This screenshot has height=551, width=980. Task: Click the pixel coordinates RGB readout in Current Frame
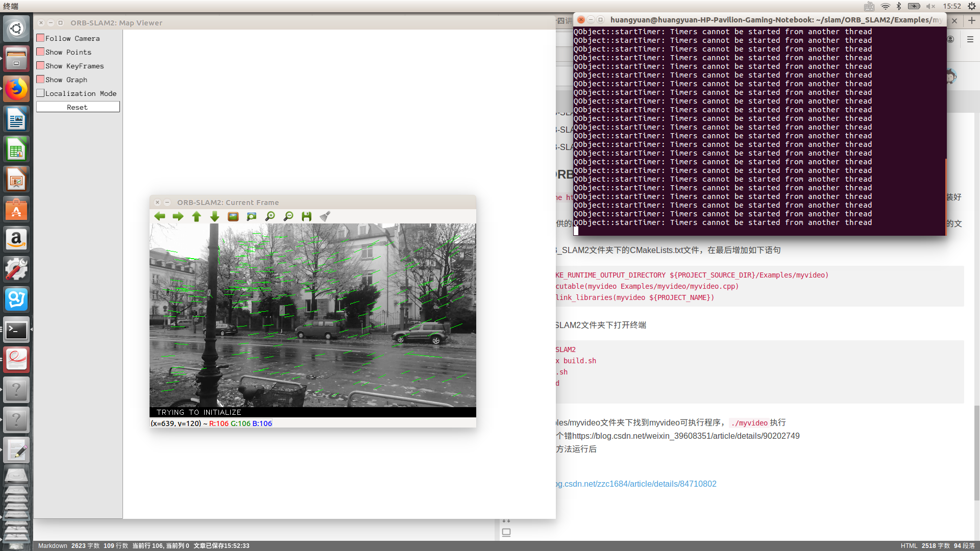coord(211,423)
